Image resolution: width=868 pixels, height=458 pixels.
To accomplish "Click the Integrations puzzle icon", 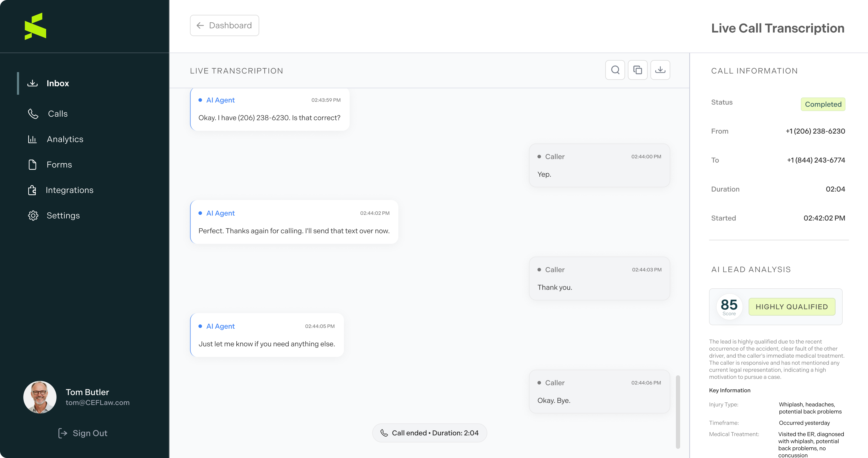I will click(32, 190).
